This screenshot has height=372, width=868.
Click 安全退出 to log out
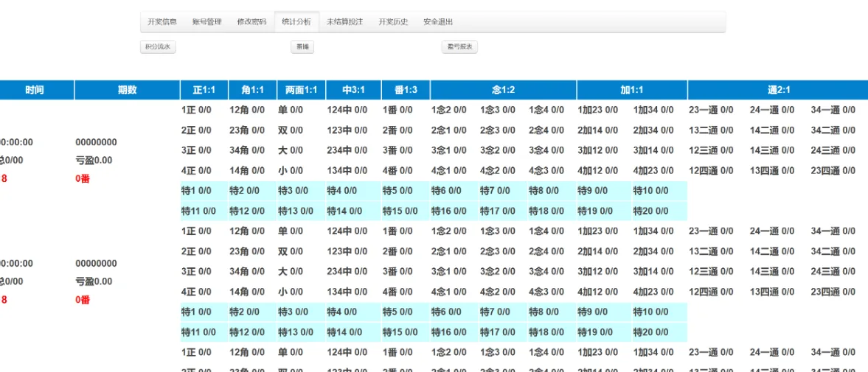point(438,22)
